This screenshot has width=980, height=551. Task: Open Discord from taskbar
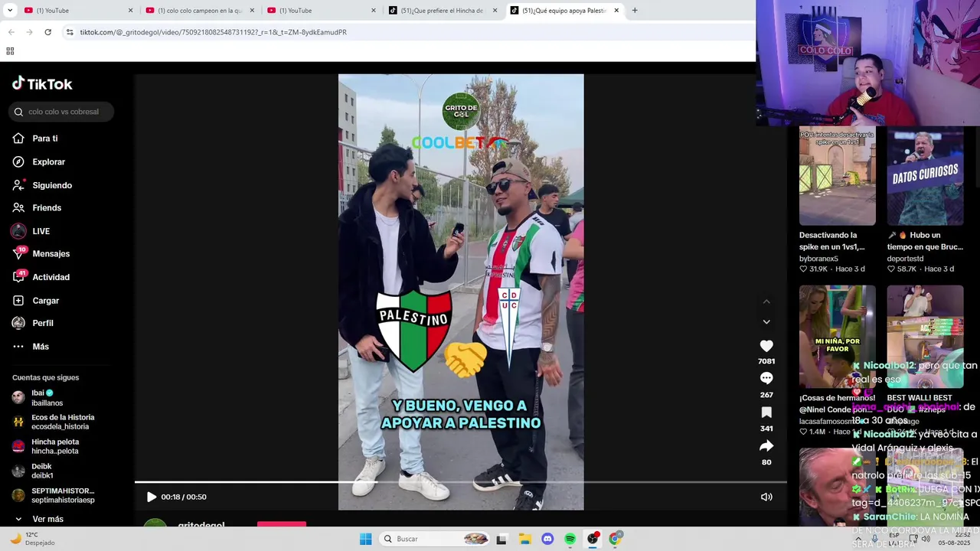click(547, 539)
